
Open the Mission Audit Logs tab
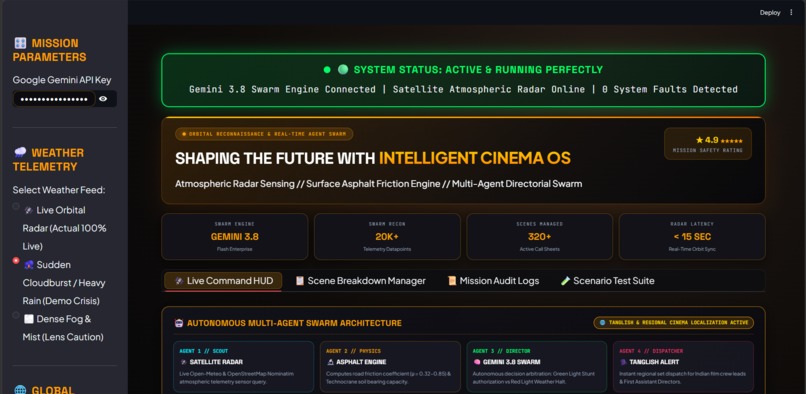pos(493,281)
